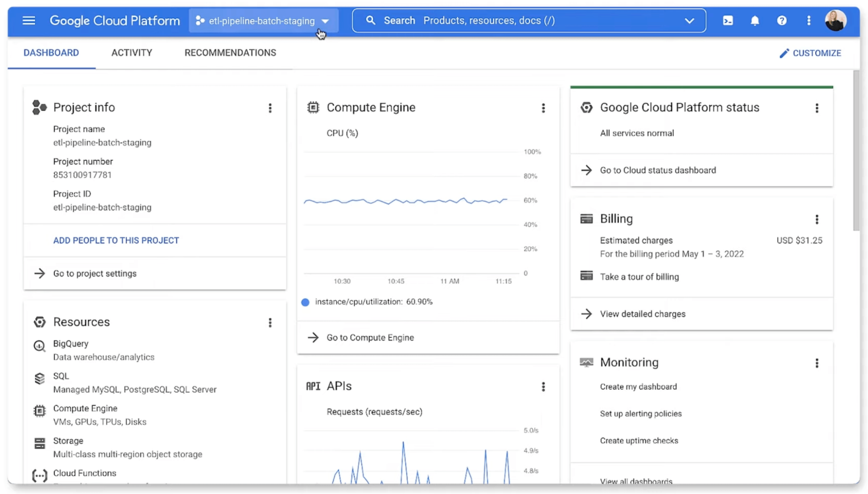The height and width of the screenshot is (494, 868).
Task: Click the Resources card header icon
Action: 40,322
